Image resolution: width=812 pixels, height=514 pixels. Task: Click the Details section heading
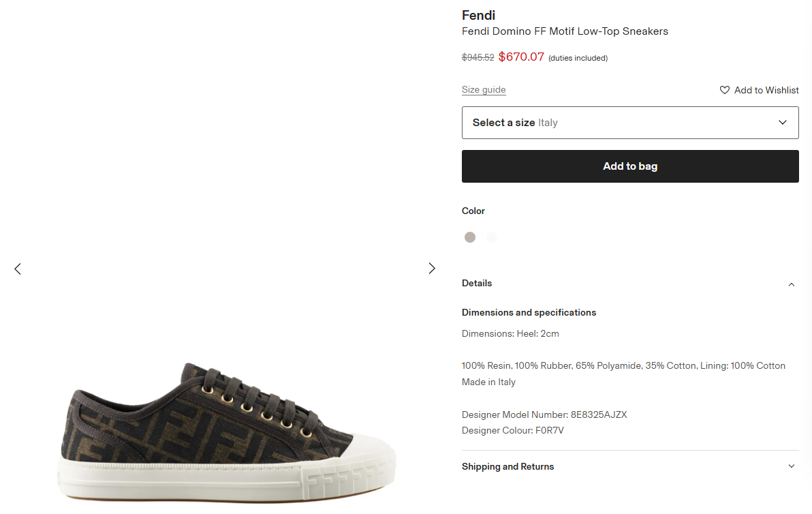(x=477, y=283)
